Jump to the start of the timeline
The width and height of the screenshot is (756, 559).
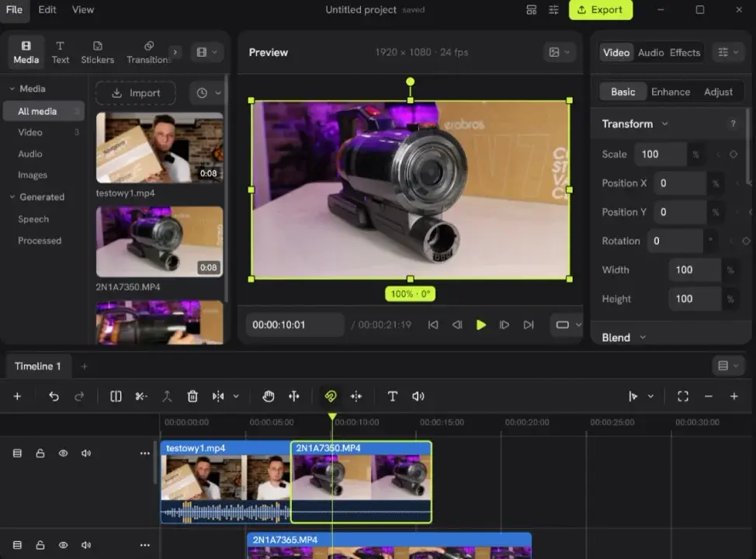(x=433, y=325)
